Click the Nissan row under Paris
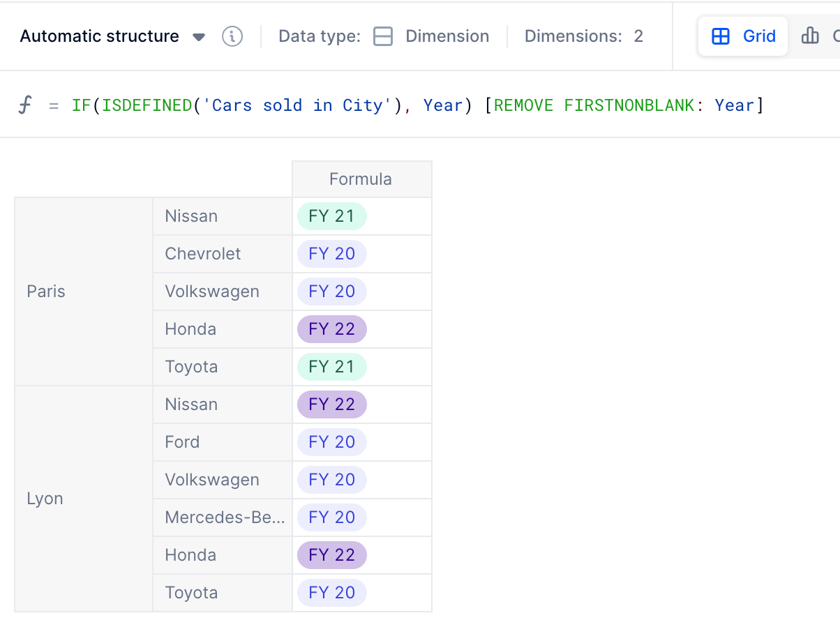Image resolution: width=840 pixels, height=643 pixels. (223, 216)
